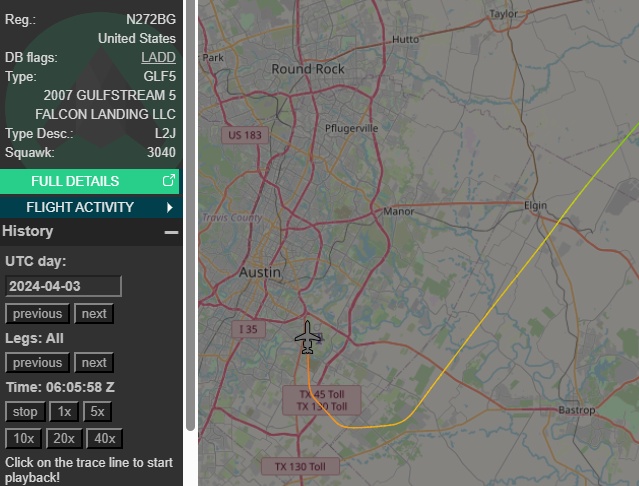
Task: Stop the trace playback
Action: (x=25, y=411)
